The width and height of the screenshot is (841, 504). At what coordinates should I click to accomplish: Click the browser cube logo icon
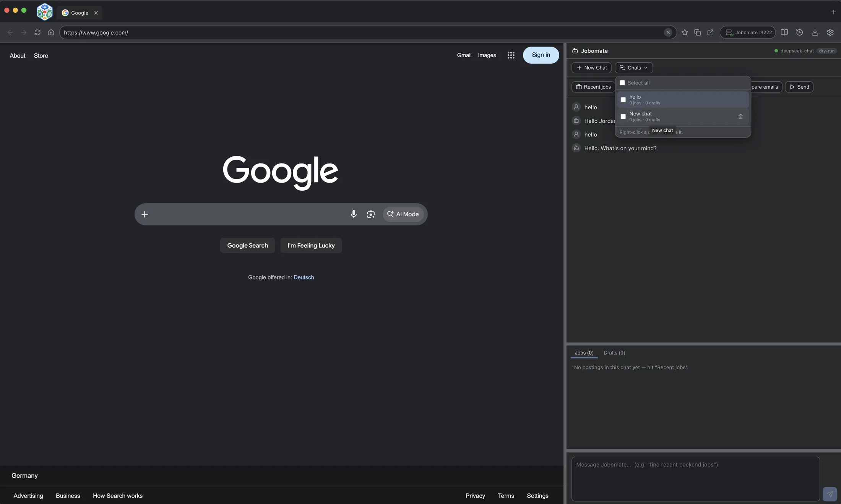pos(44,12)
